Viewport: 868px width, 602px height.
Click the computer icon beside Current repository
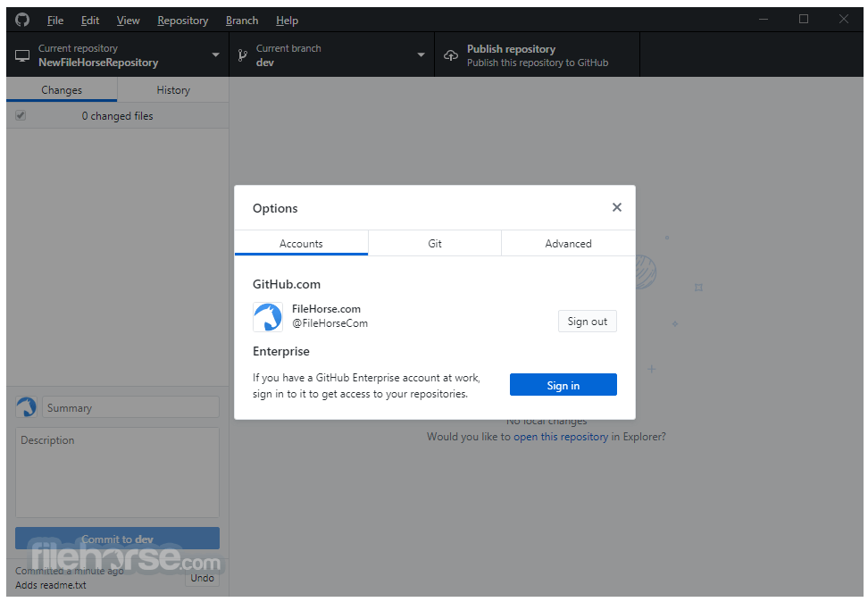tap(22, 55)
